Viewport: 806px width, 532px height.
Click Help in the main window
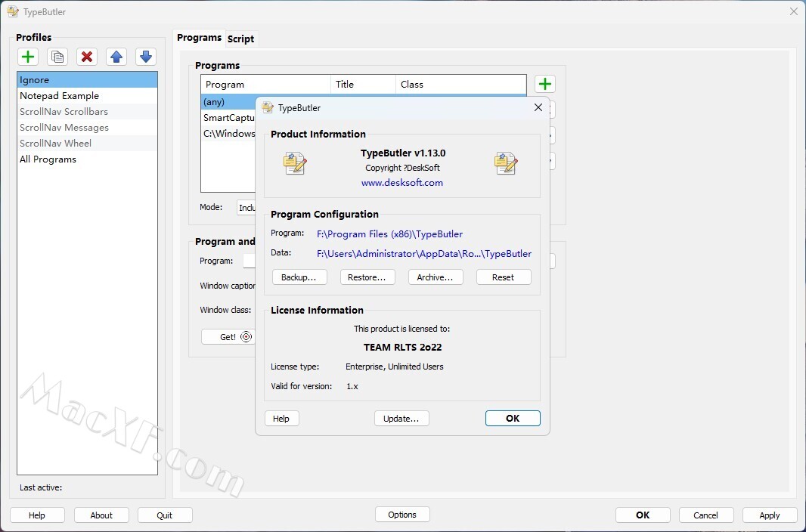[x=37, y=515]
